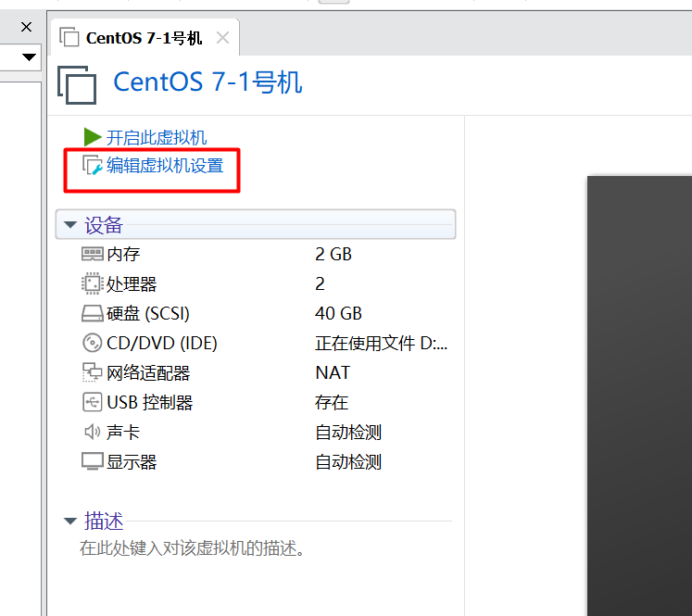Image resolution: width=692 pixels, height=616 pixels.
Task: Click the display (显示器) monitor icon
Action: point(92,462)
